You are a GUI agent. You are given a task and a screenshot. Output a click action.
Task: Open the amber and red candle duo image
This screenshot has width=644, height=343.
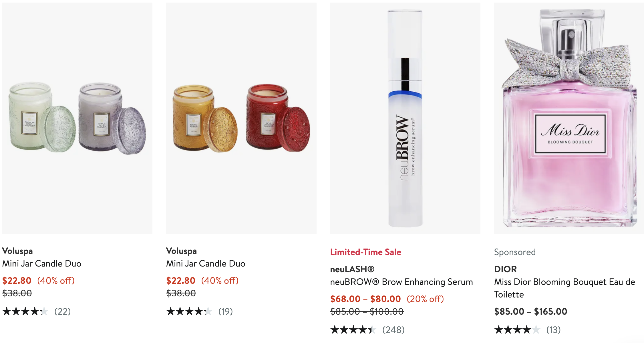[241, 118]
